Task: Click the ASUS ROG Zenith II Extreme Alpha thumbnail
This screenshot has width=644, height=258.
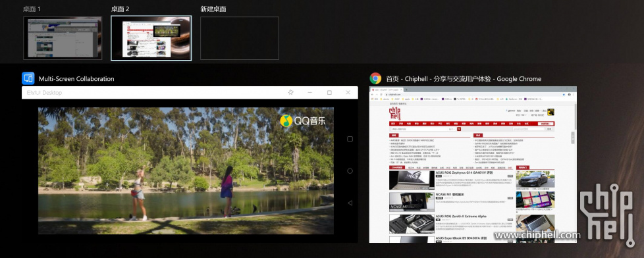Action: (x=411, y=224)
